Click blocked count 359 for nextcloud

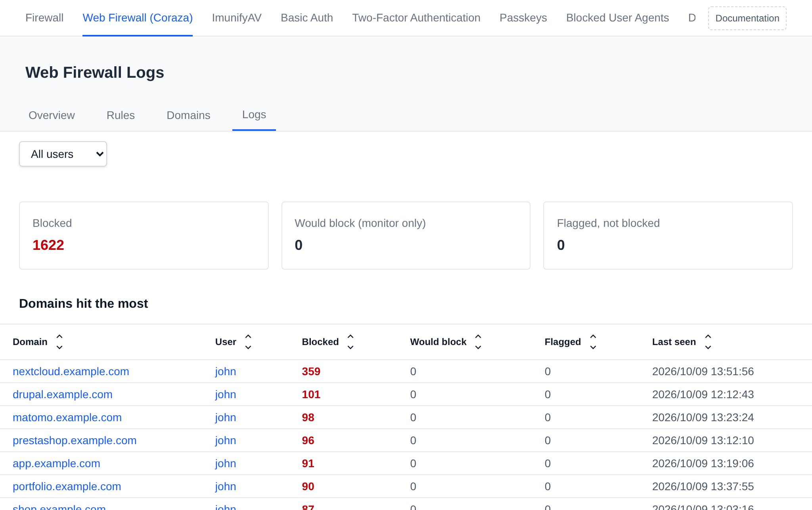point(311,372)
